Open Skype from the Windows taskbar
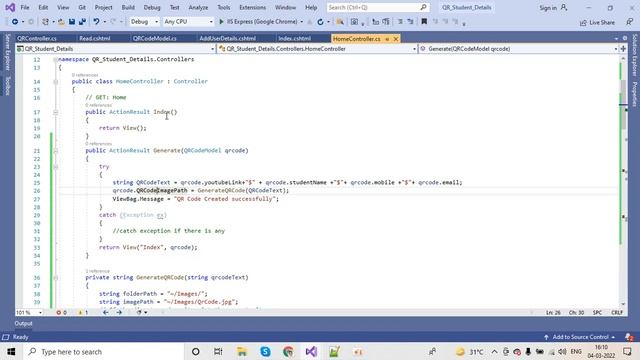Viewport: 640px width, 360px height. (x=265, y=351)
